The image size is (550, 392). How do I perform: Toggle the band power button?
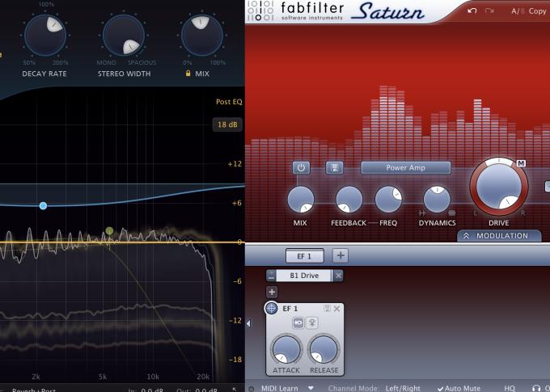point(301,167)
